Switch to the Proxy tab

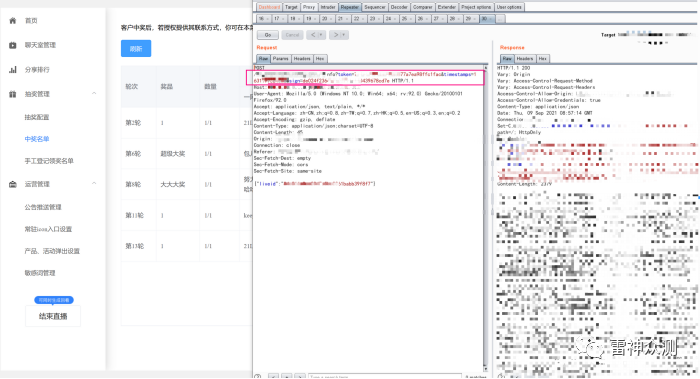308,7
